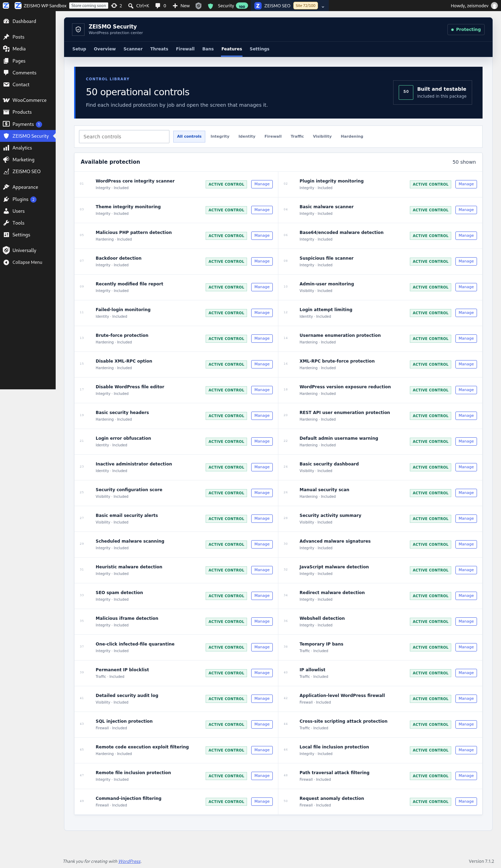Click Site 72/100 SEO badge
This screenshot has width=501, height=868.
305,6
